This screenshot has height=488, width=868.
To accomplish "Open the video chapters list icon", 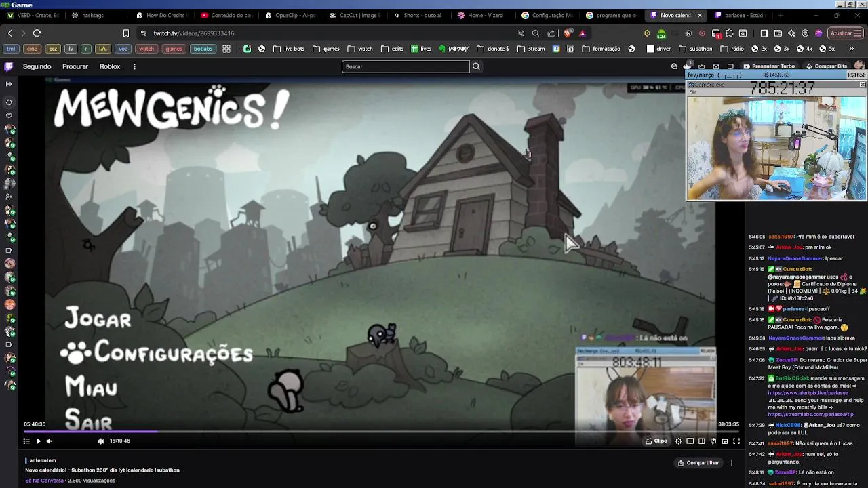I will [26, 441].
